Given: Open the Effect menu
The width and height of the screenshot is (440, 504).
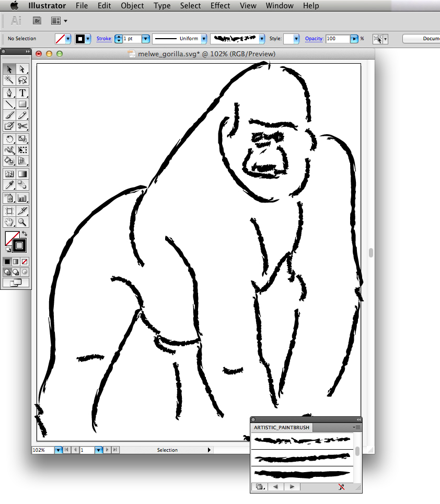Looking at the screenshot, I should coord(220,6).
